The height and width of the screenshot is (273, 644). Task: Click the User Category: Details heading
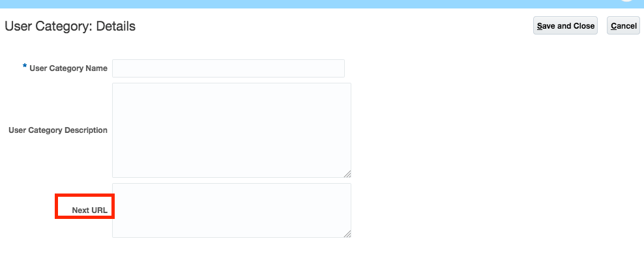[70, 26]
